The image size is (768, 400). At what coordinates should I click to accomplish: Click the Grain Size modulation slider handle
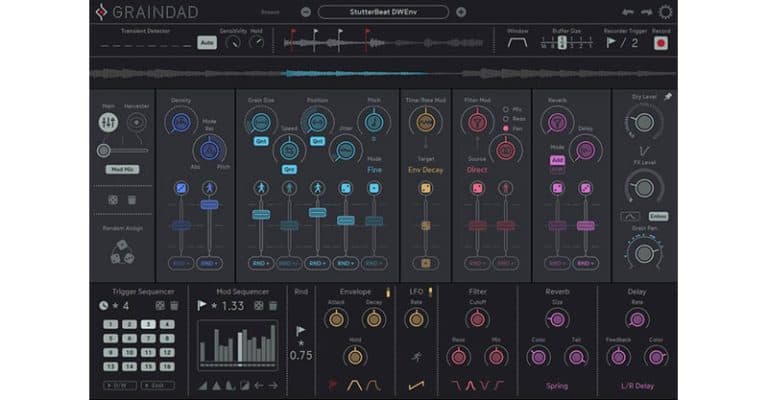click(261, 214)
